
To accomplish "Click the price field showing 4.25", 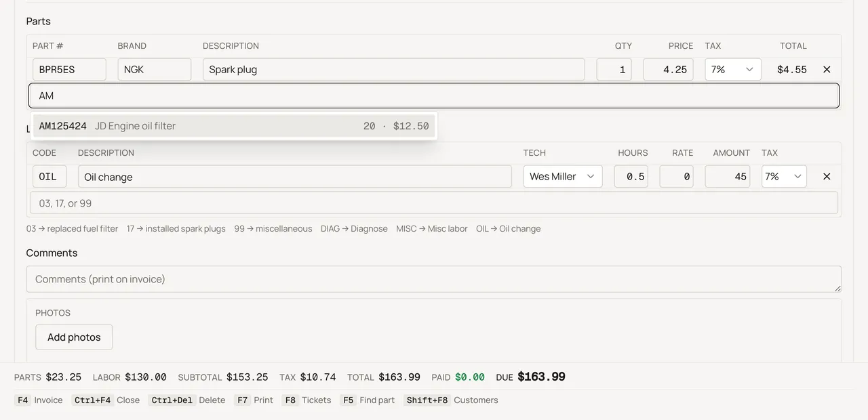I will [x=669, y=69].
